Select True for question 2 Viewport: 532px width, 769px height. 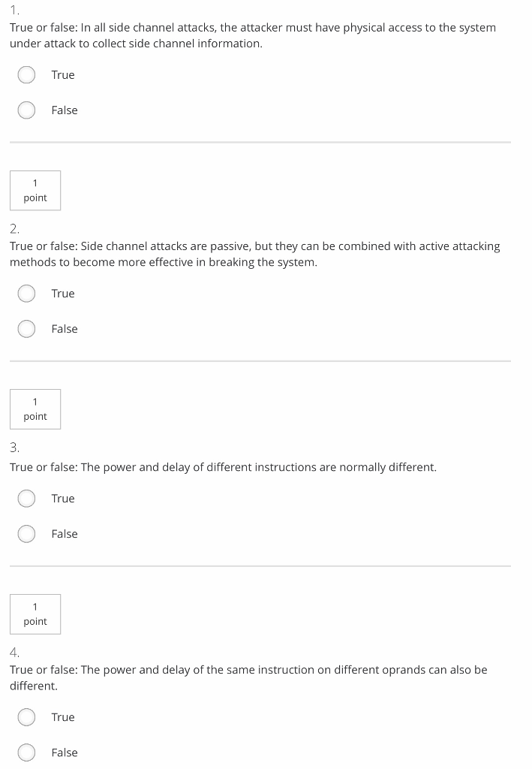pyautogui.click(x=26, y=293)
